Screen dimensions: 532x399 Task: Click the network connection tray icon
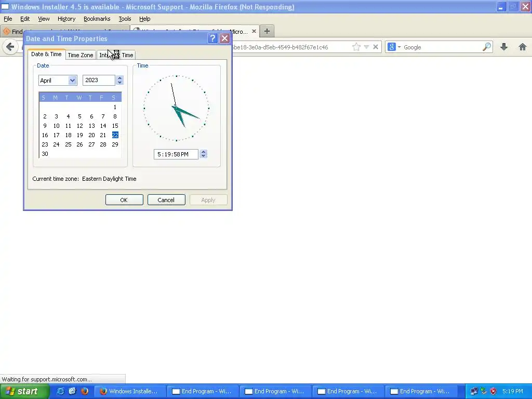(x=474, y=392)
